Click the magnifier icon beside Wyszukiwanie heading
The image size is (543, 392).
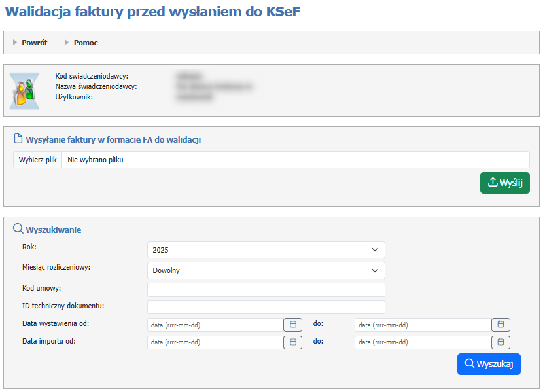(x=18, y=229)
